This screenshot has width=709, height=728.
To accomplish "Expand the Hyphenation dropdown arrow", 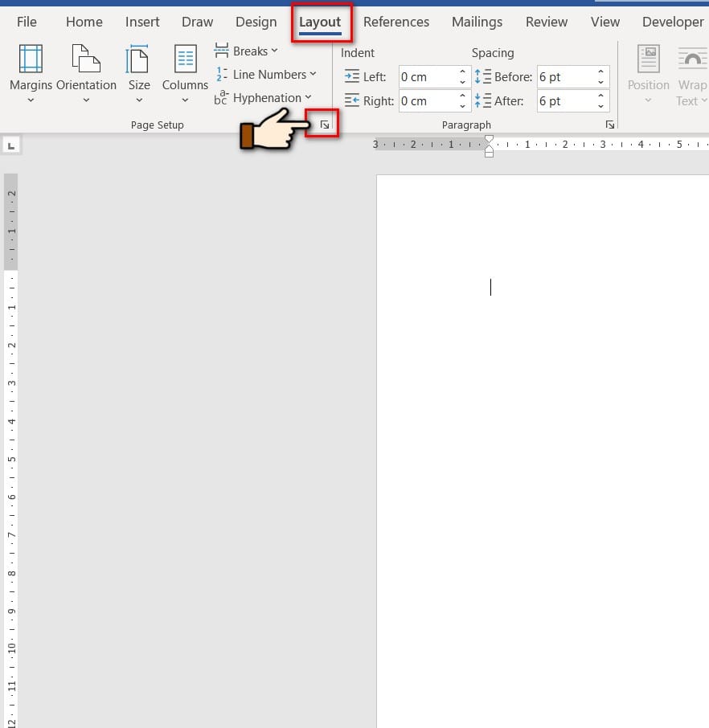I will click(x=308, y=97).
